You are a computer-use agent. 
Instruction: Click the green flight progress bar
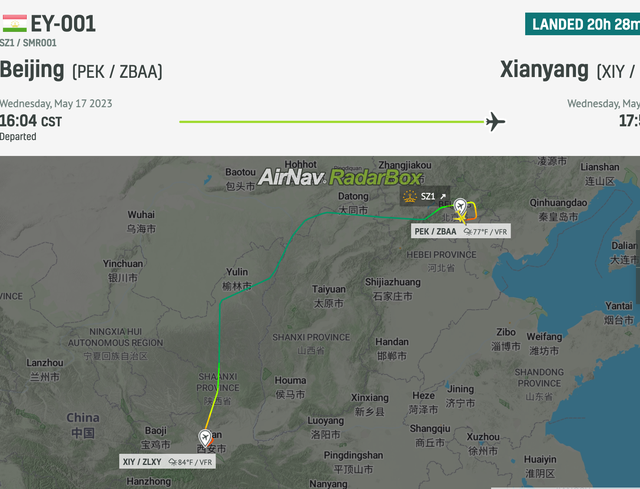point(331,122)
